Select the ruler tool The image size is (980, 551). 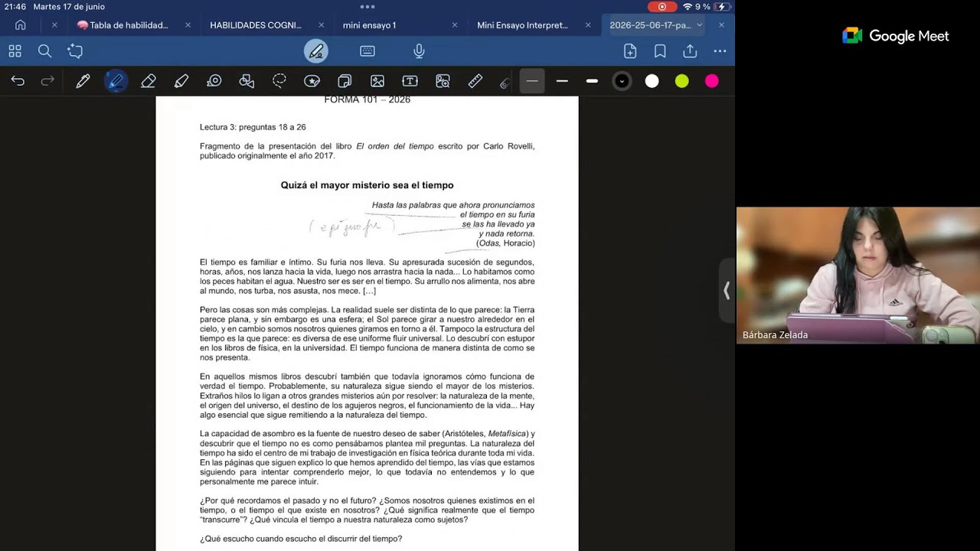[x=475, y=81]
